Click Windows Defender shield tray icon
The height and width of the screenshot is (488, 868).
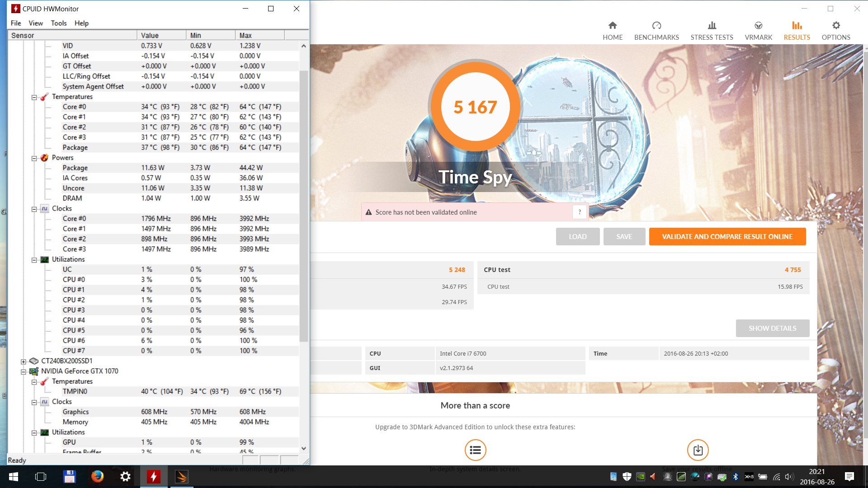627,477
